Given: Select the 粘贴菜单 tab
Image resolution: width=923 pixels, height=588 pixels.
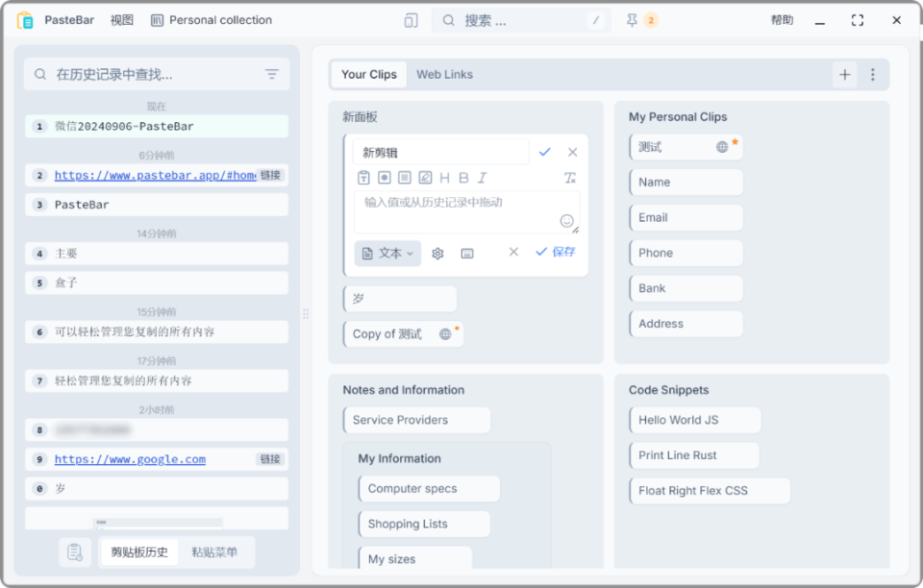Looking at the screenshot, I should (x=214, y=552).
